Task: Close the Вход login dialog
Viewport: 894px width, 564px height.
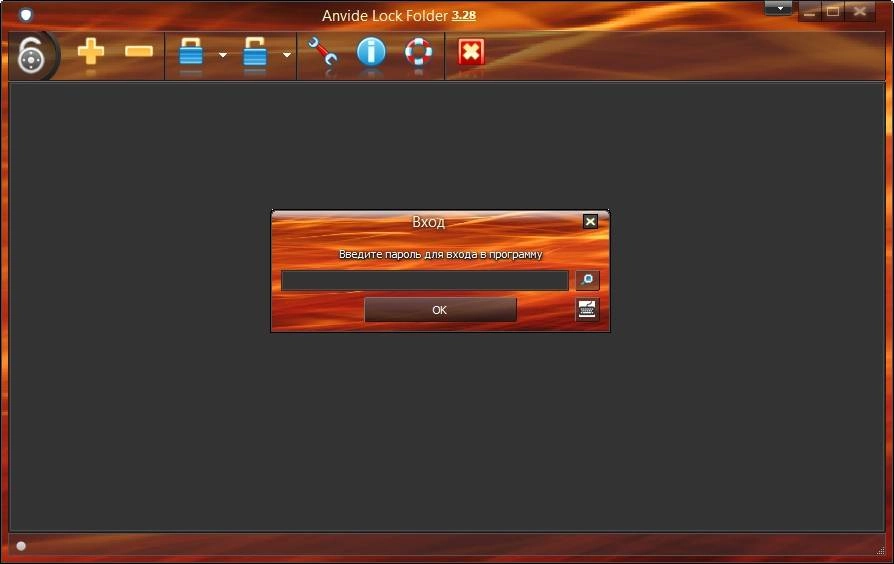Action: pos(590,221)
